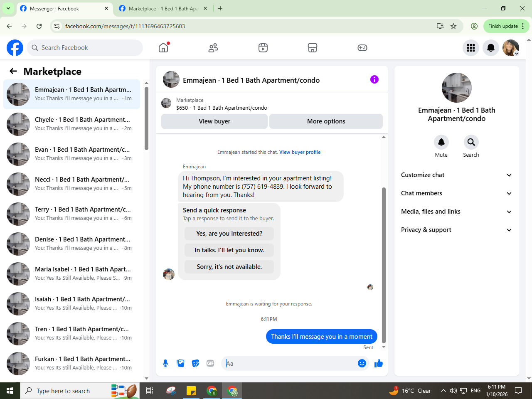The width and height of the screenshot is (532, 399).
Task: Send quick response In talks. I'll let you know.
Action: tap(229, 250)
